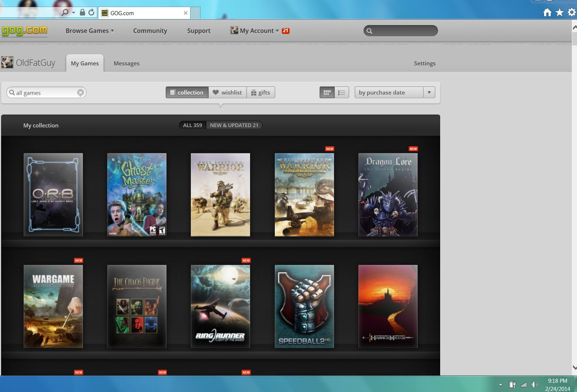Viewport: 577px width, 392px height.
Task: Open the O.R.B. game cover
Action: [x=53, y=195]
